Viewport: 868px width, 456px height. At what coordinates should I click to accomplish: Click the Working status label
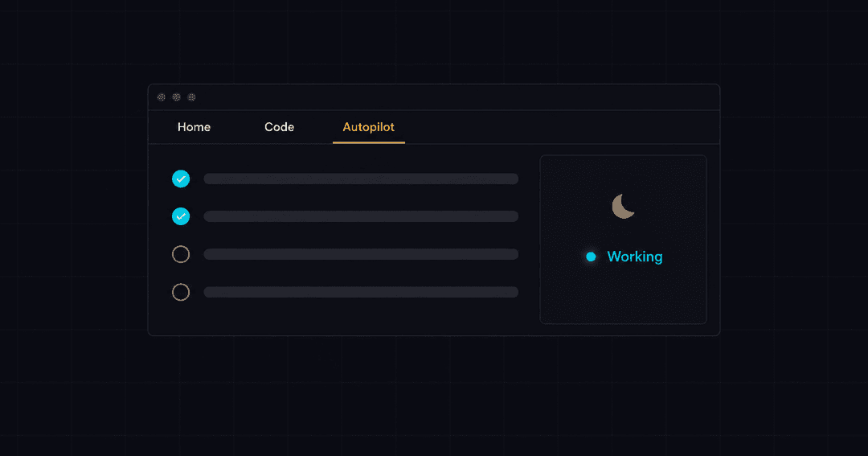pos(634,257)
